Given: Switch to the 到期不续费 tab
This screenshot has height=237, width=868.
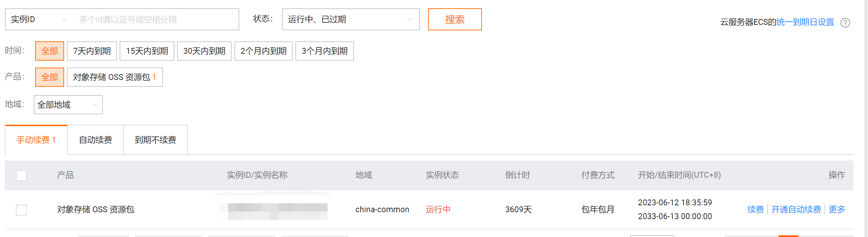Looking at the screenshot, I should [155, 140].
